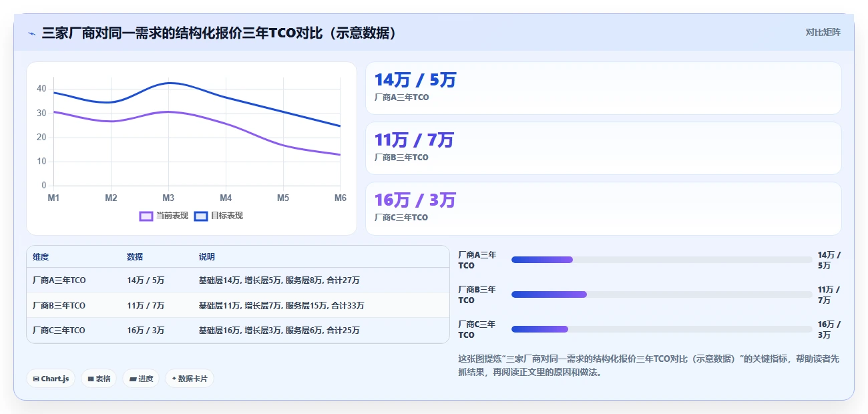868x414 pixels.
Task: Toggle the 当前表现 legend item in the chart
Action: pyautogui.click(x=164, y=216)
